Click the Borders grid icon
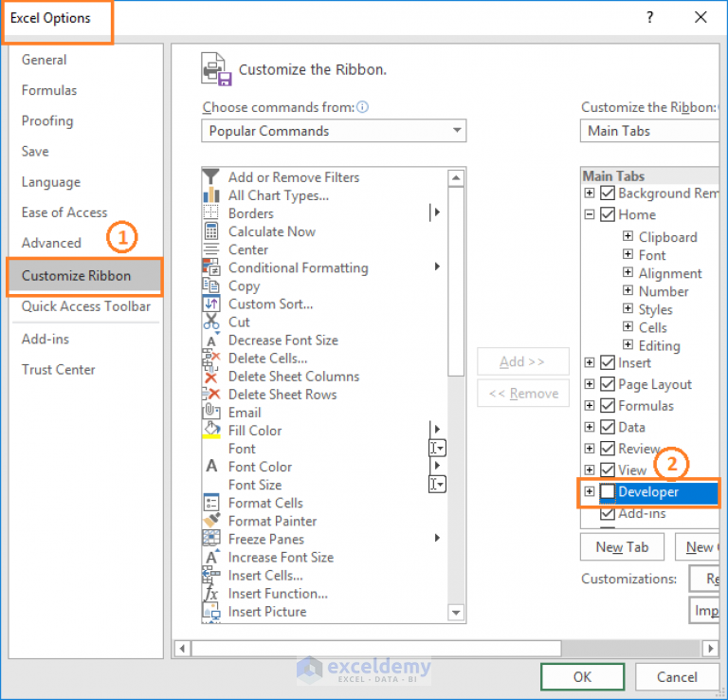728x700 pixels. (210, 212)
